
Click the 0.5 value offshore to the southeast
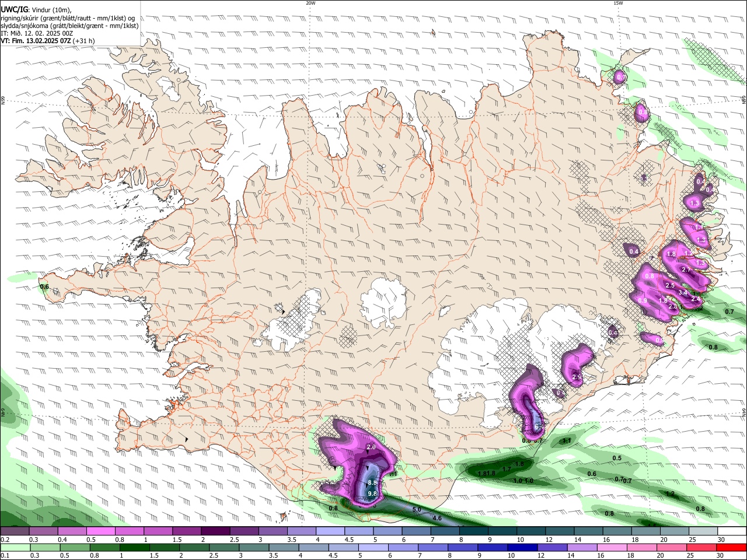pos(617,459)
